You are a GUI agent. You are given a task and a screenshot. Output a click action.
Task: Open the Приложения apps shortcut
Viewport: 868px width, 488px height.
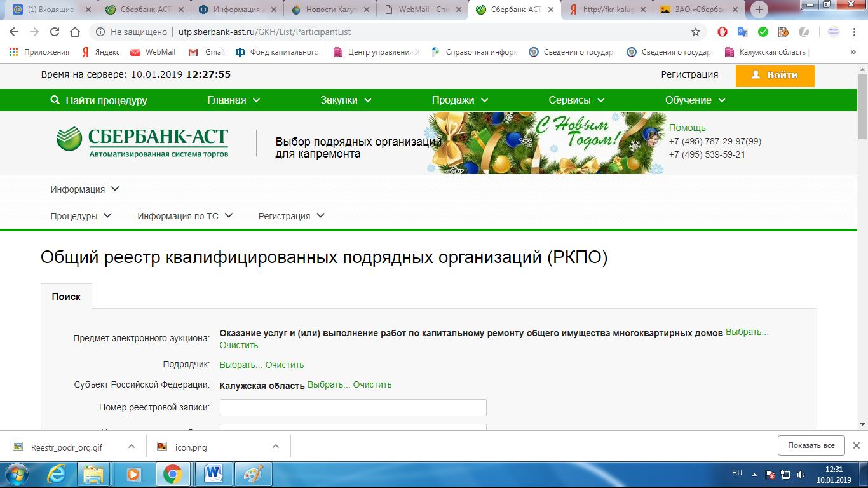click(39, 52)
